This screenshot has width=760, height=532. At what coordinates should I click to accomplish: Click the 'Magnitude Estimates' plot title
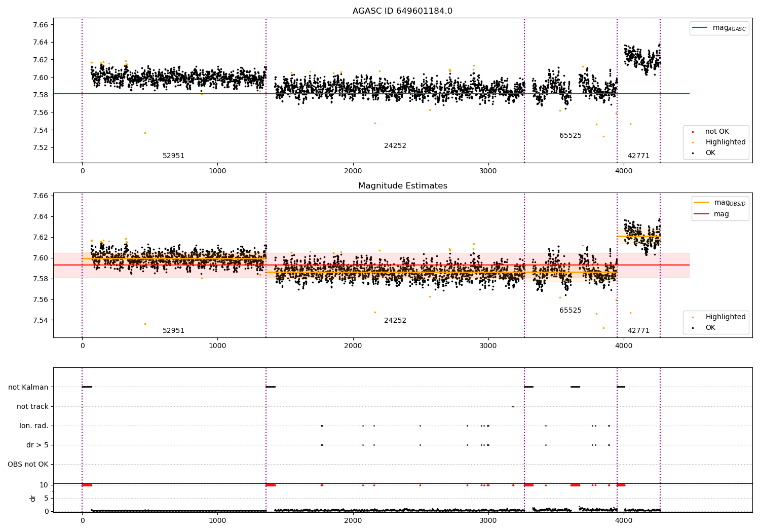coord(402,186)
